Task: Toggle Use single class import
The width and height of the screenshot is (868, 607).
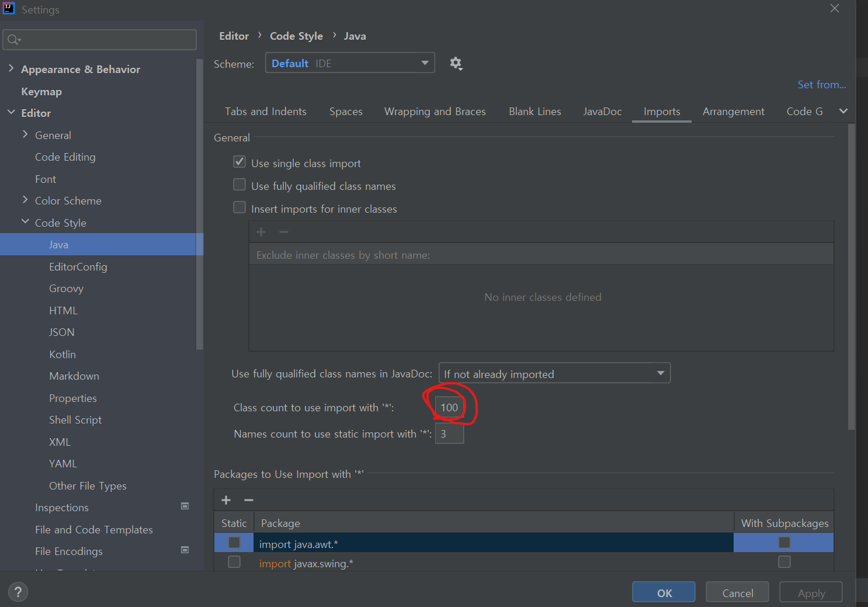Action: tap(239, 162)
